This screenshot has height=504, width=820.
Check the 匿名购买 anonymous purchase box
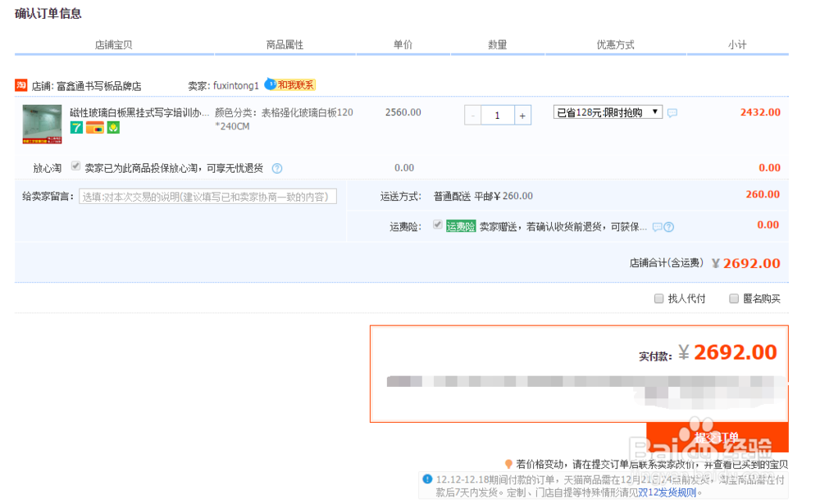pos(733,297)
